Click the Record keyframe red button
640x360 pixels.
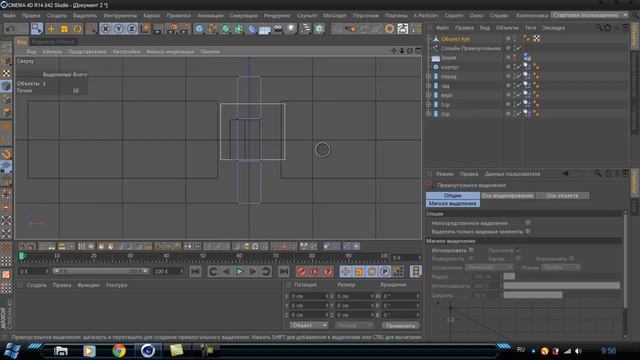click(302, 271)
